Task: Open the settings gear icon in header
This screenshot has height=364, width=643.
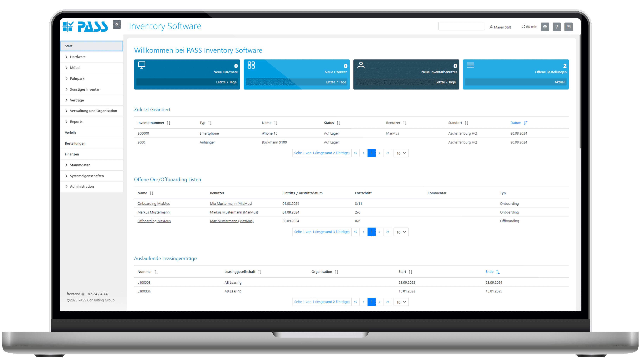Action: tap(545, 27)
